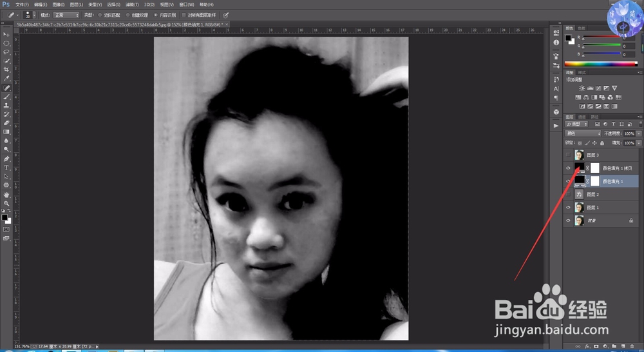644x352 pixels.
Task: Select the 内容识别 type radio button
Action: pos(156,15)
